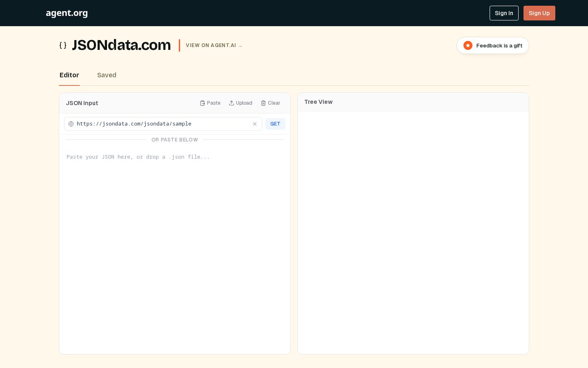Click the Paste text label
Screen dimensions: 588x368
click(x=214, y=103)
